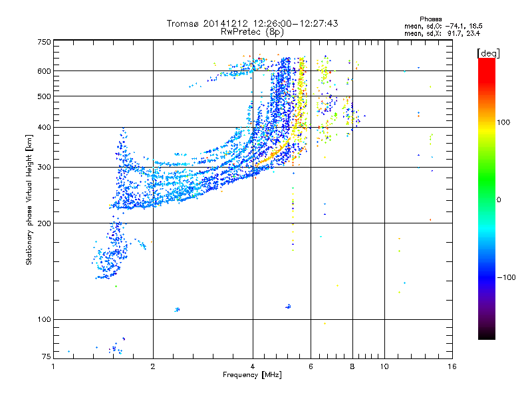Click the colorbar tick label '-100'

pyautogui.click(x=506, y=277)
